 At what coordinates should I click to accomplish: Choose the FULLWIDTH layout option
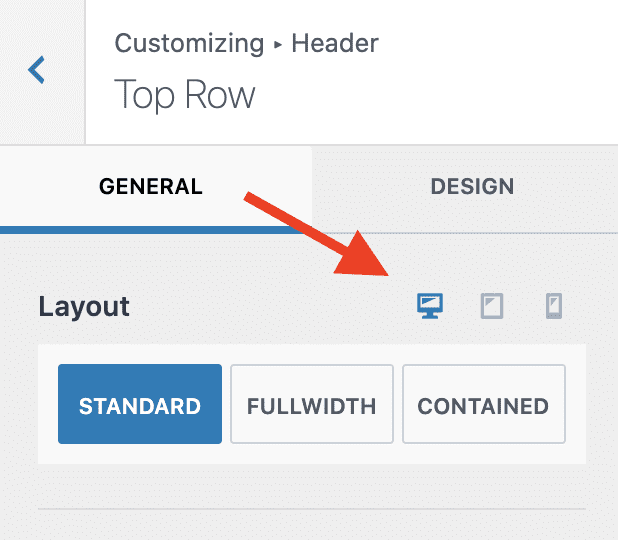(312, 404)
